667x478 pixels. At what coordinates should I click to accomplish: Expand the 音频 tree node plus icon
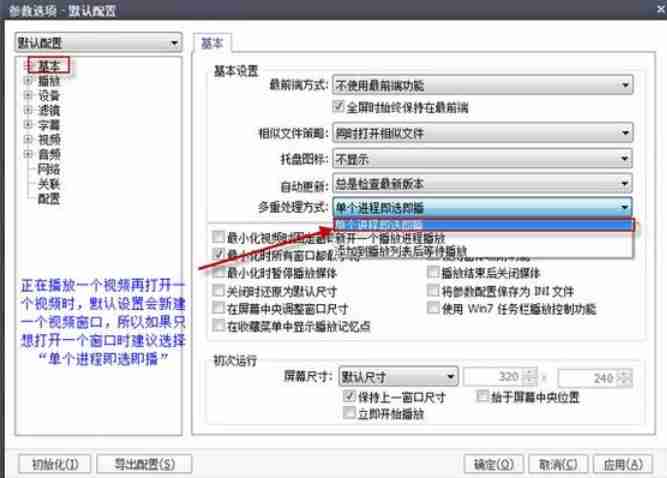point(28,154)
